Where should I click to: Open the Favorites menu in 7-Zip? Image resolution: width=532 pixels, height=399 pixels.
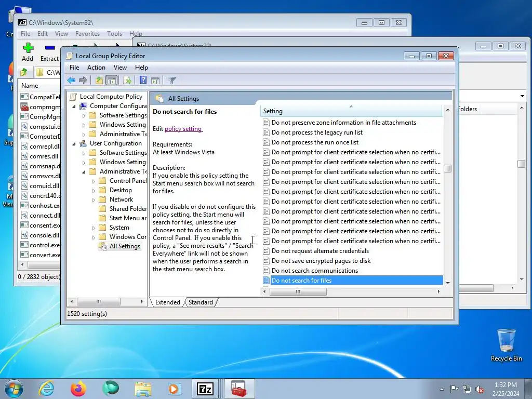[x=87, y=34]
